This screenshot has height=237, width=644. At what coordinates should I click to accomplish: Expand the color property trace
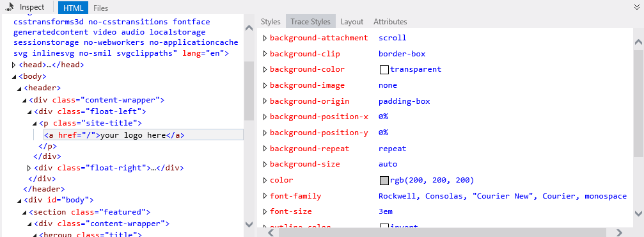point(265,180)
